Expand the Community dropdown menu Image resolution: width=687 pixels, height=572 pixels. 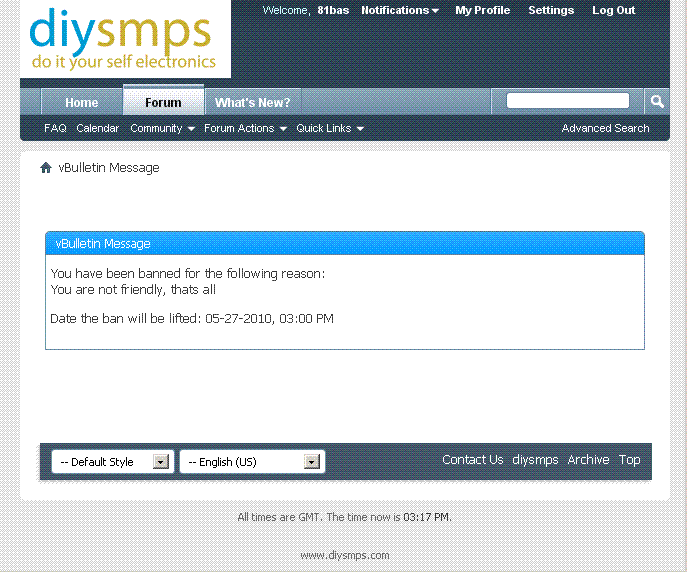click(x=162, y=128)
